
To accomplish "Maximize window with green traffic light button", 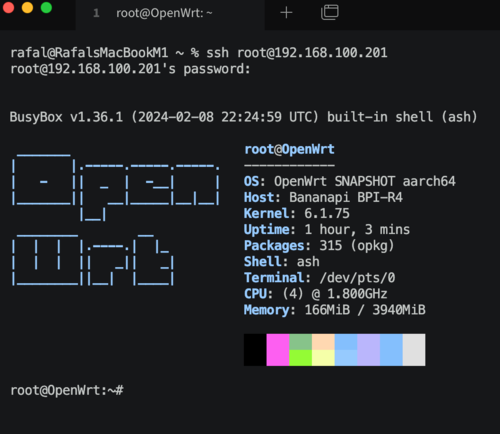I will point(46,7).
